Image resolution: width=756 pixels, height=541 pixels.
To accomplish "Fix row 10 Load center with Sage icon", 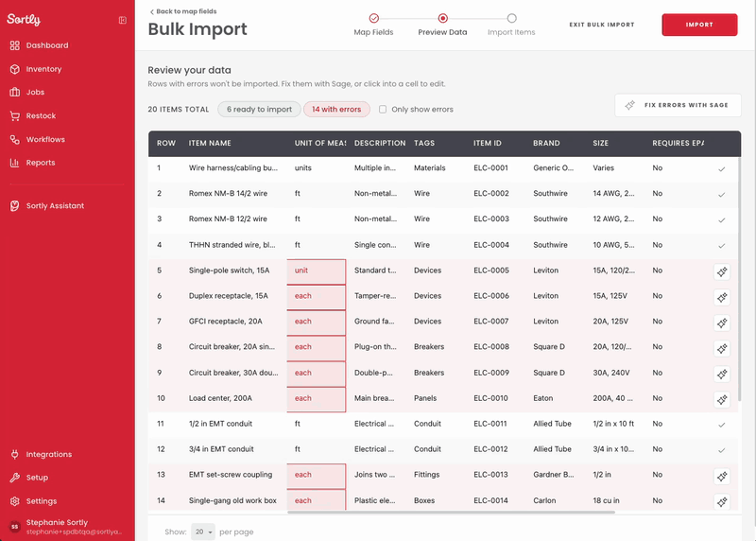I will [x=722, y=399].
